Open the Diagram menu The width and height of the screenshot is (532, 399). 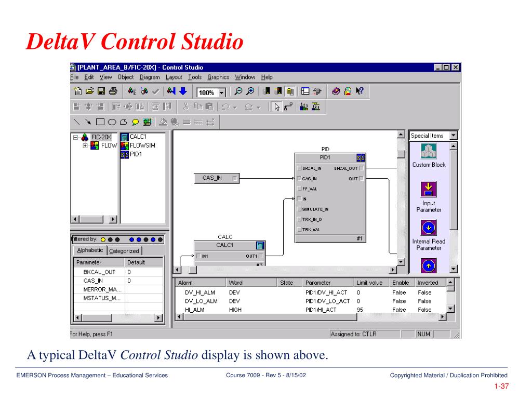click(149, 77)
